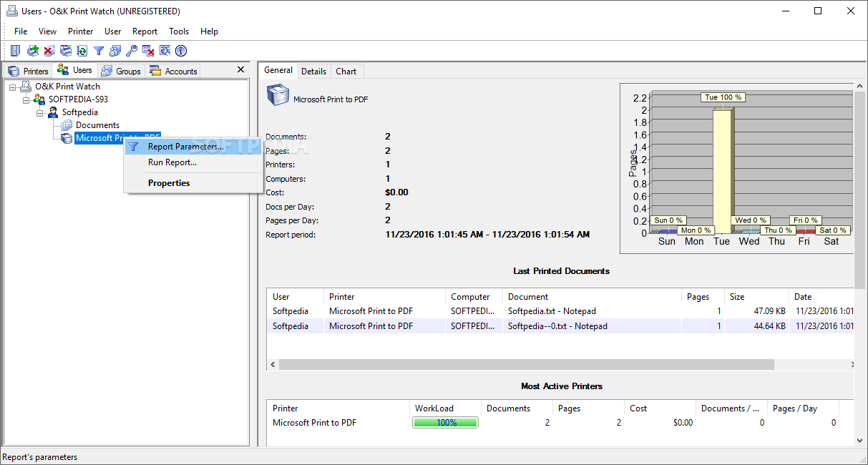The width and height of the screenshot is (868, 465).
Task: Click the blue info about icon
Action: [x=181, y=51]
